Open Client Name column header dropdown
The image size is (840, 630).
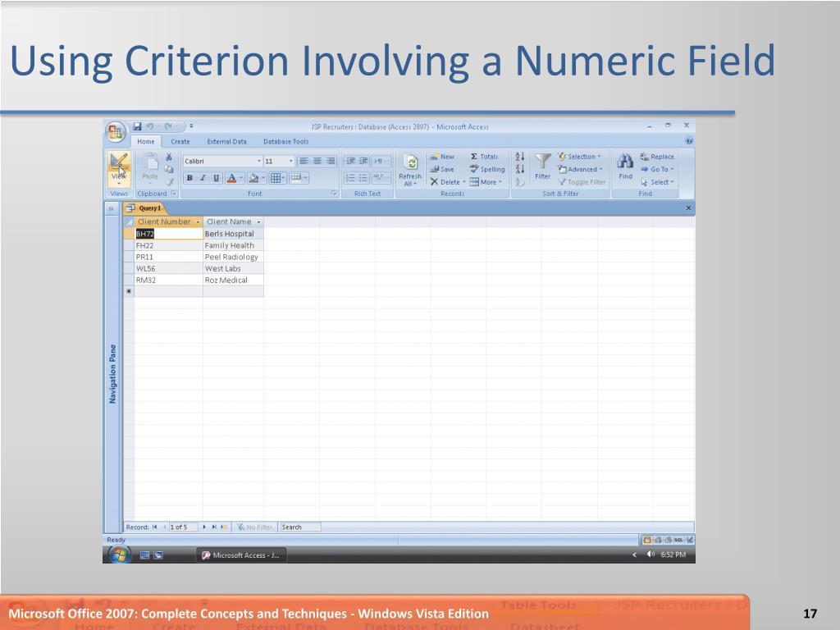click(258, 221)
